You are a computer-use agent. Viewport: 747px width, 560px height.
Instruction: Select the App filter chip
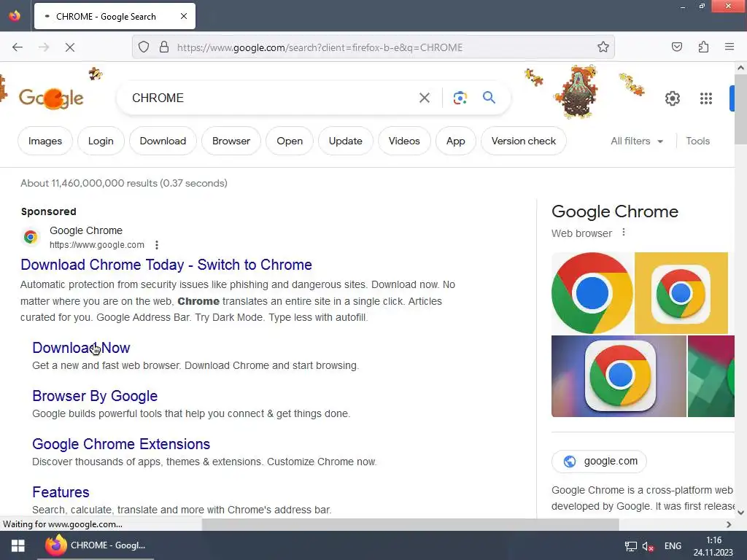click(x=455, y=141)
